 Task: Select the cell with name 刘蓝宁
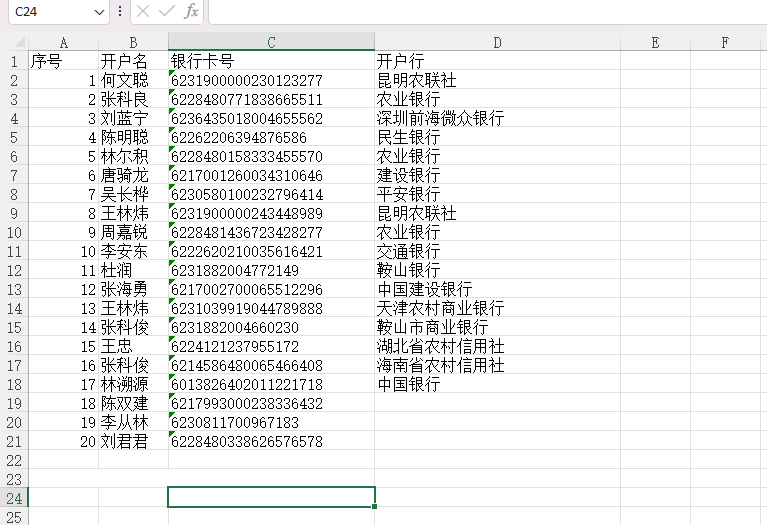134,118
